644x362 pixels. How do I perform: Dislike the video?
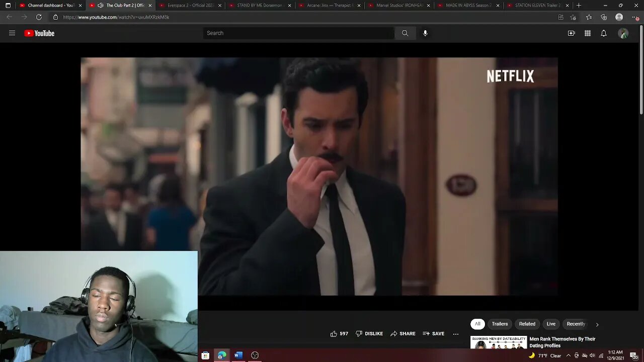[369, 334]
